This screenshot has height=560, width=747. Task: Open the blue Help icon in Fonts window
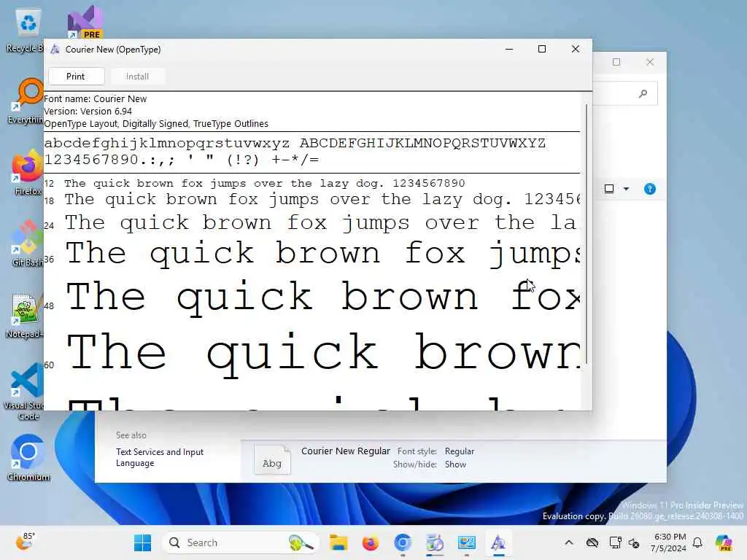650,189
